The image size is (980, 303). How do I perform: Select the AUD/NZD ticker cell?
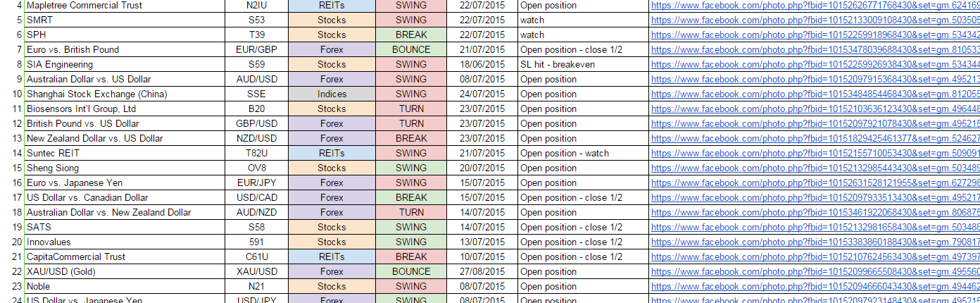(x=256, y=212)
